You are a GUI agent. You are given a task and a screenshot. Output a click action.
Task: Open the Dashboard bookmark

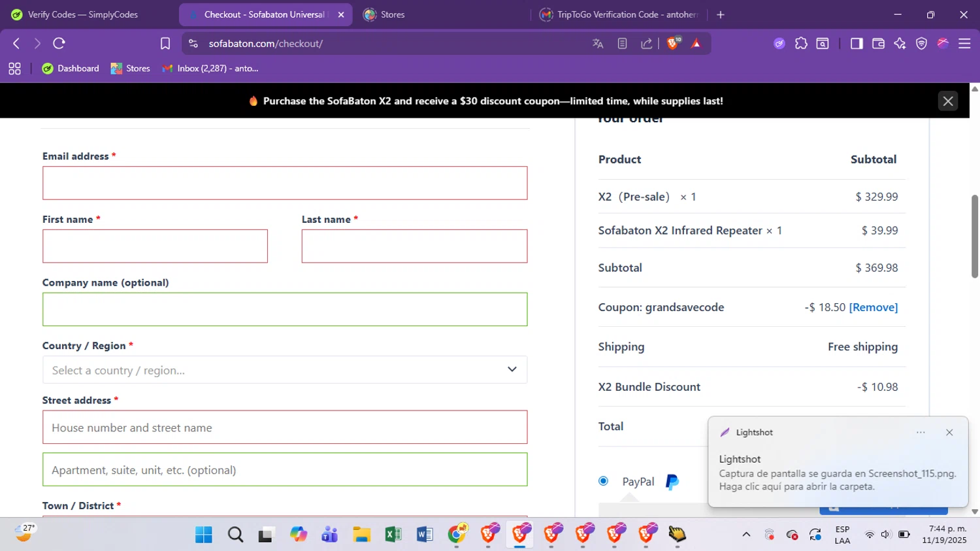click(71, 69)
